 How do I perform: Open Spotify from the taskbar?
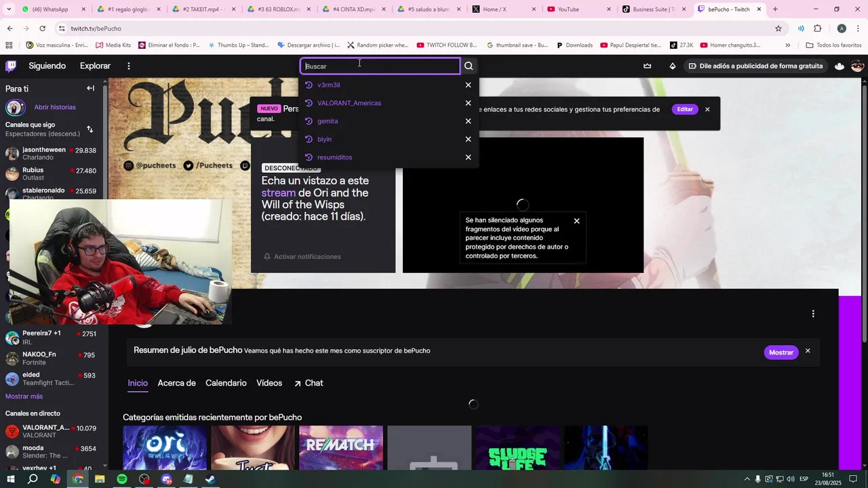click(122, 479)
